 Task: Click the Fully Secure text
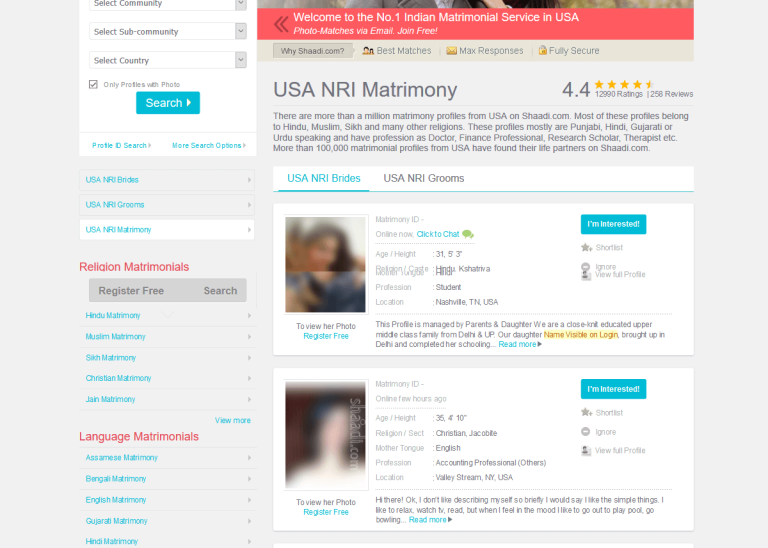point(574,50)
